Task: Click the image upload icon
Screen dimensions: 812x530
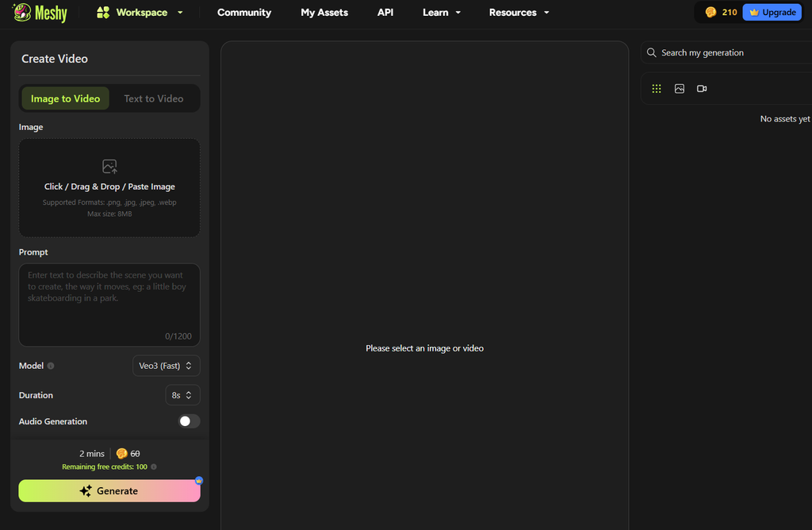Action: [x=109, y=167]
